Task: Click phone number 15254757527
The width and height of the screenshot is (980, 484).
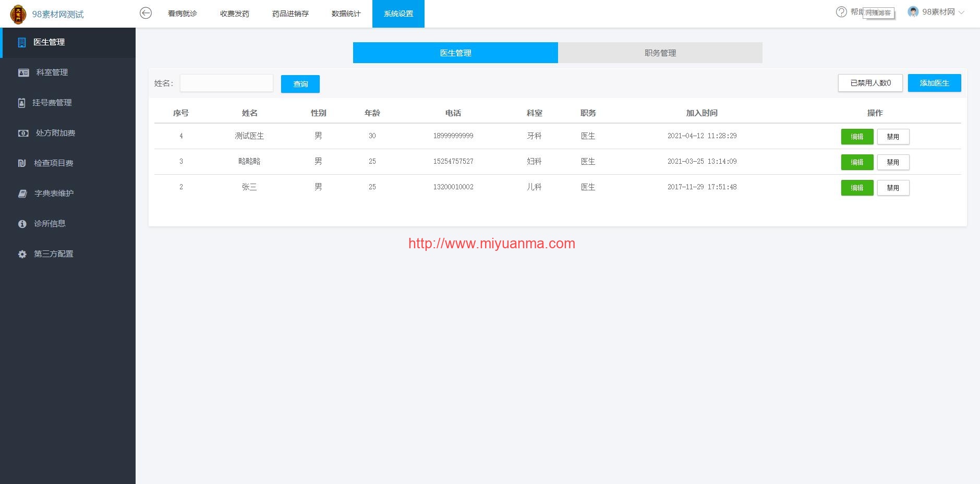Action: coord(453,161)
